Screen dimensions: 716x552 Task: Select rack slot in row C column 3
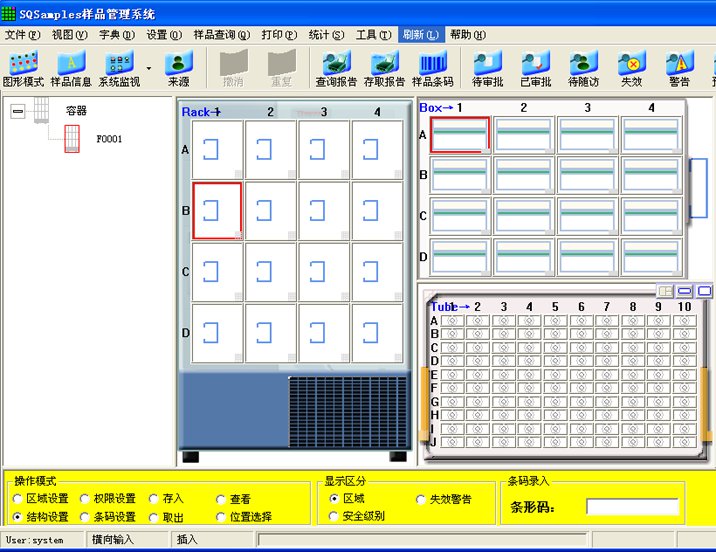tap(323, 272)
